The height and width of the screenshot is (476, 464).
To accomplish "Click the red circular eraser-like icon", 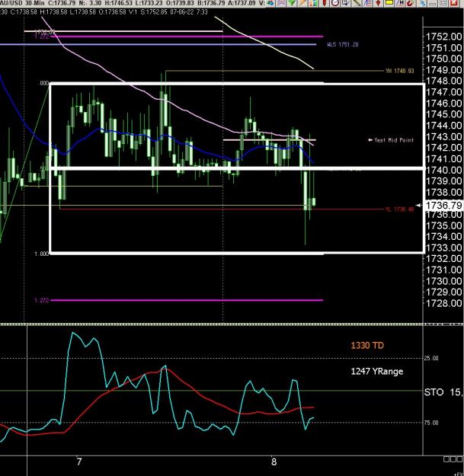I will pyautogui.click(x=411, y=2).
